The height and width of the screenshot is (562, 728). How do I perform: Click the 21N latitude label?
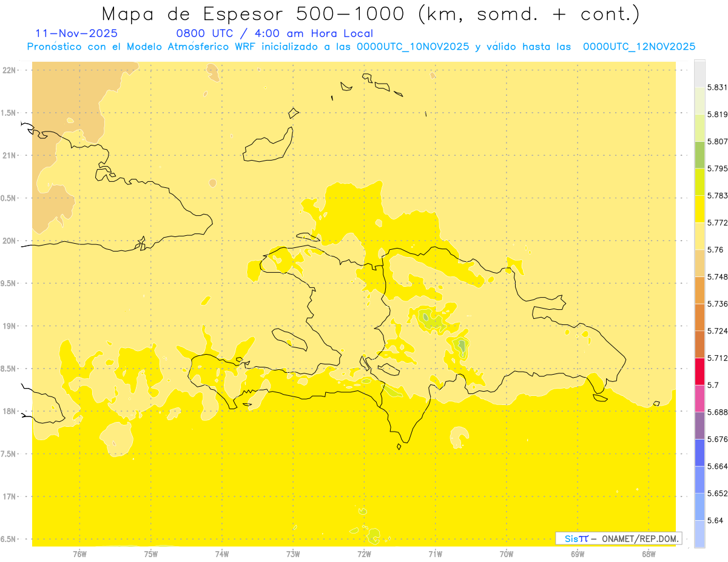tap(9, 156)
